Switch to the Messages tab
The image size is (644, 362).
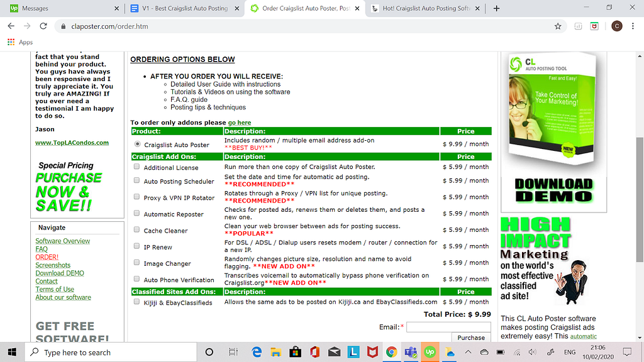click(64, 8)
